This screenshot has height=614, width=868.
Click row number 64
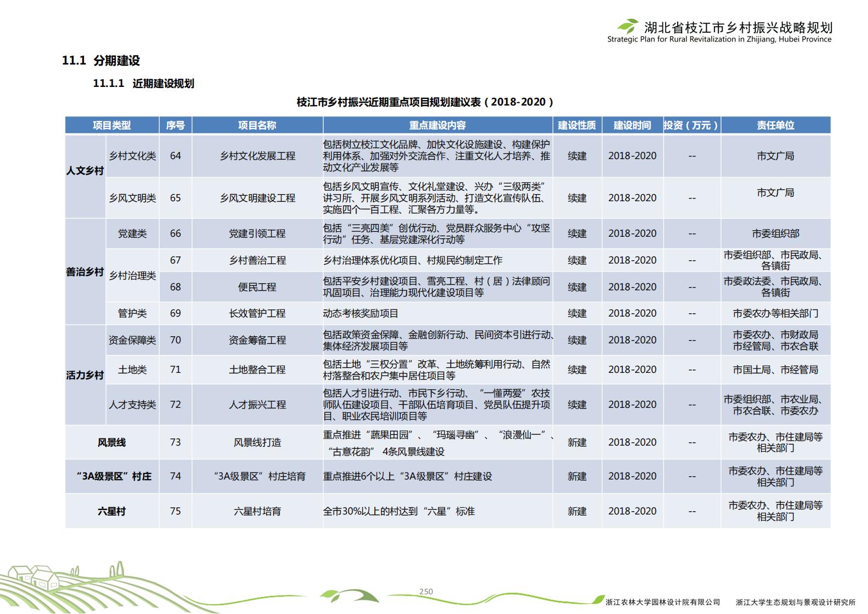tap(175, 156)
